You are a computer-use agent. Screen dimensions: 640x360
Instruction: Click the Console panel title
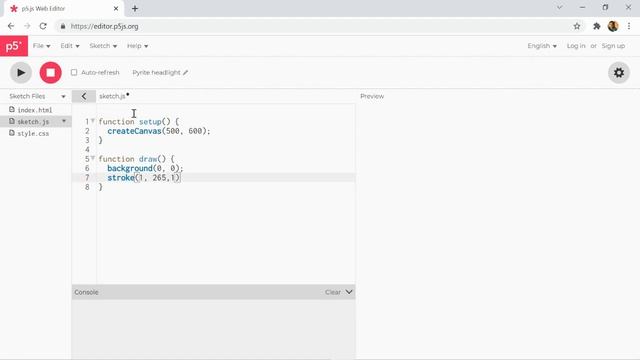(x=86, y=292)
